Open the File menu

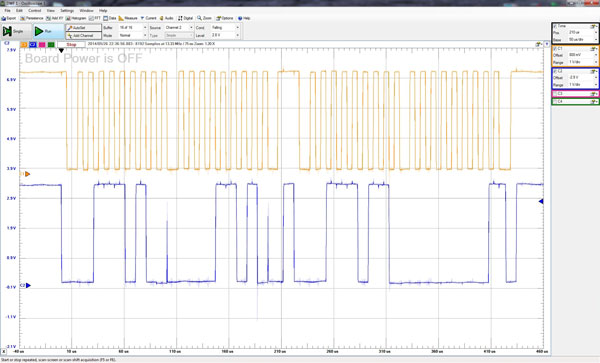tap(7, 10)
